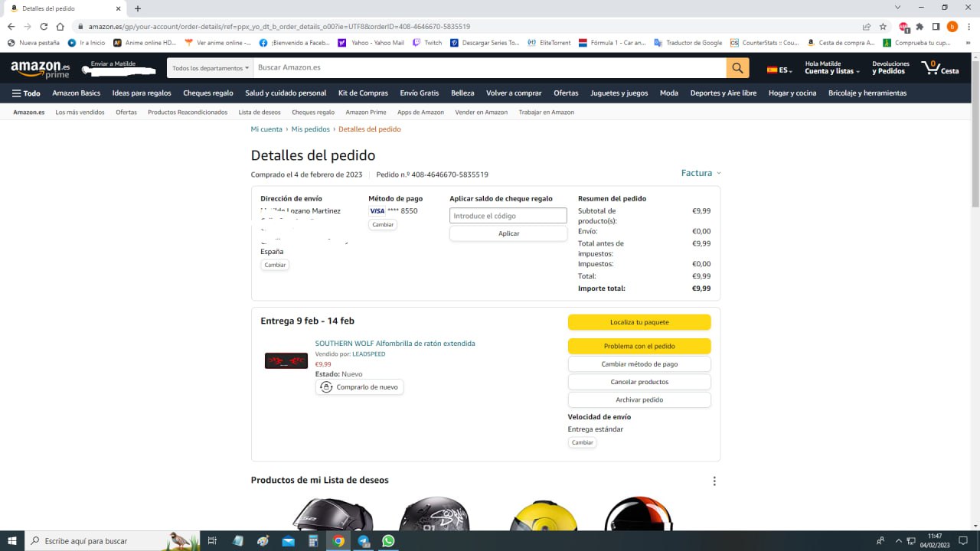Click the Amazon.es Prime logo

(40, 69)
